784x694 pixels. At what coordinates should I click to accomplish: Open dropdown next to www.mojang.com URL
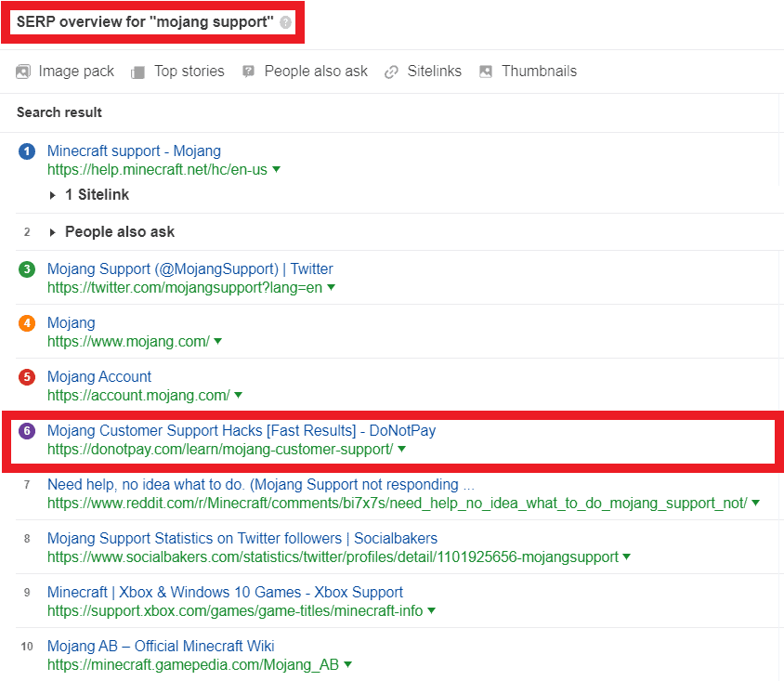click(x=218, y=342)
